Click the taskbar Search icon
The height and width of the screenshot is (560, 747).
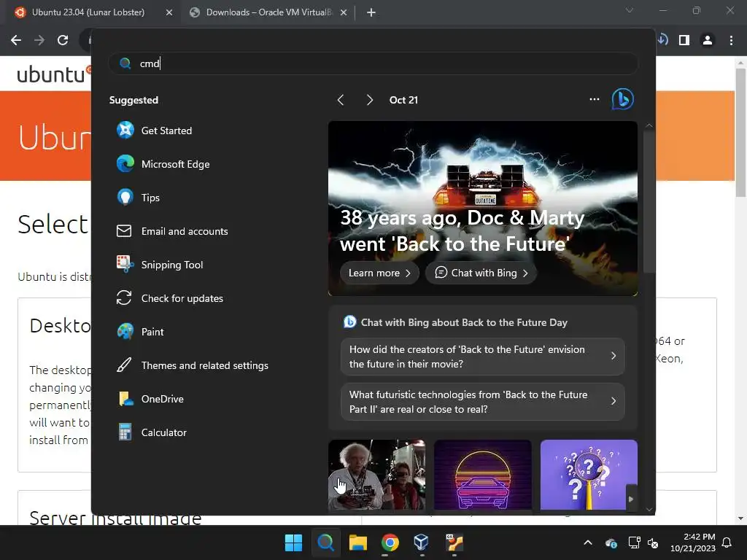click(x=325, y=542)
